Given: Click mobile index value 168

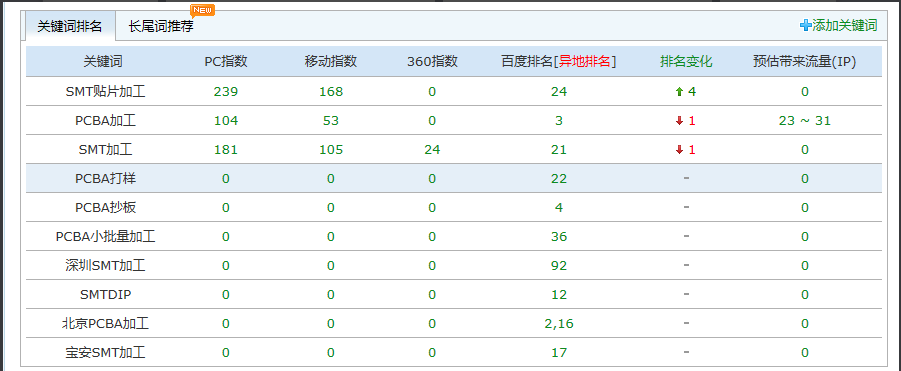Looking at the screenshot, I should tap(331, 91).
